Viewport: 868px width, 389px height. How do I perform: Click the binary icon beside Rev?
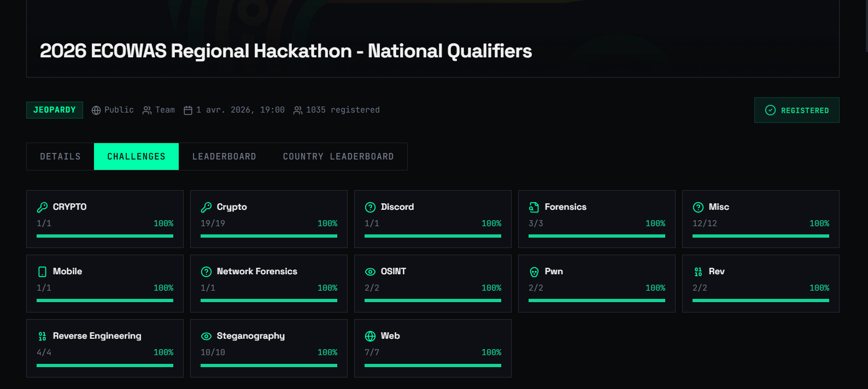tap(698, 272)
